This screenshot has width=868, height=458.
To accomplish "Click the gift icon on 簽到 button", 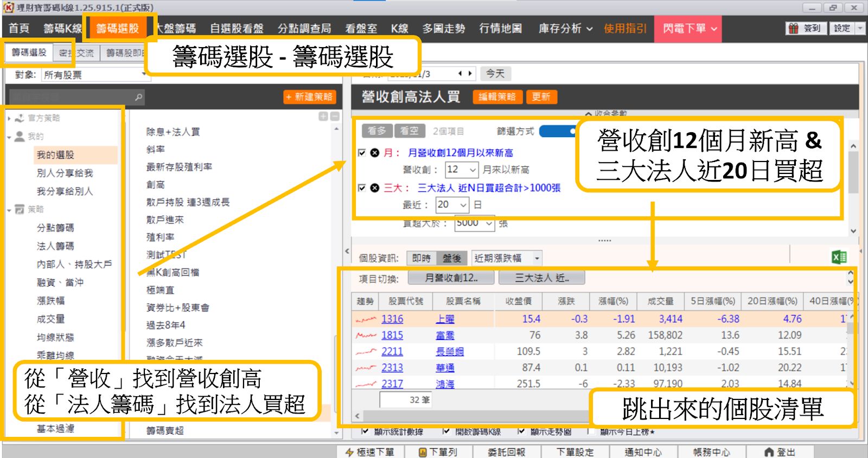I will 794,28.
